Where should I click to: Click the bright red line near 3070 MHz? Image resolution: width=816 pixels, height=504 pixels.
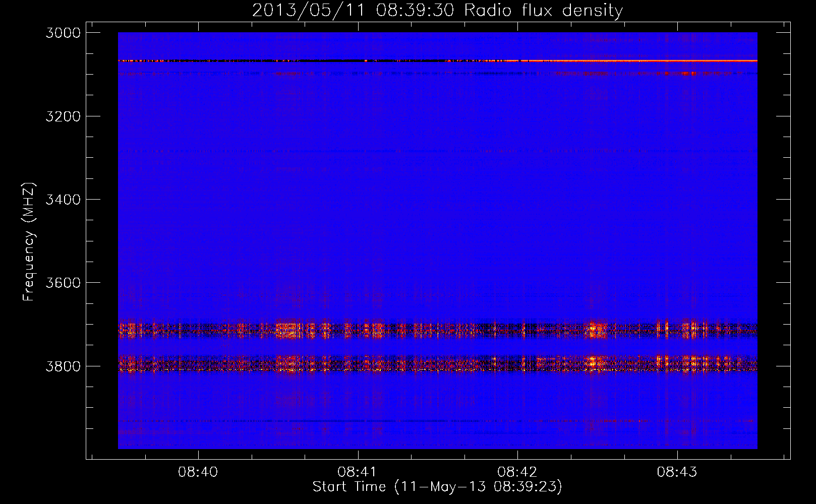pyautogui.click(x=437, y=60)
